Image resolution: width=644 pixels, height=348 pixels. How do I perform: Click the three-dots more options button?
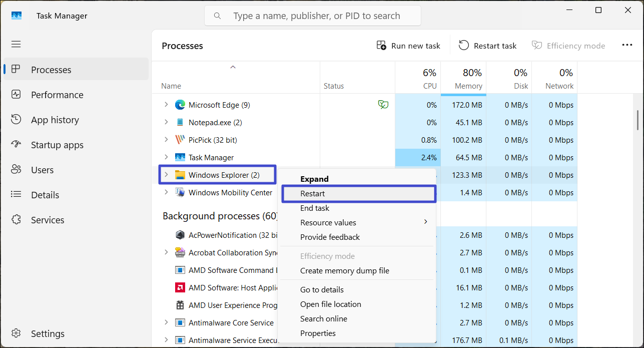(x=627, y=45)
